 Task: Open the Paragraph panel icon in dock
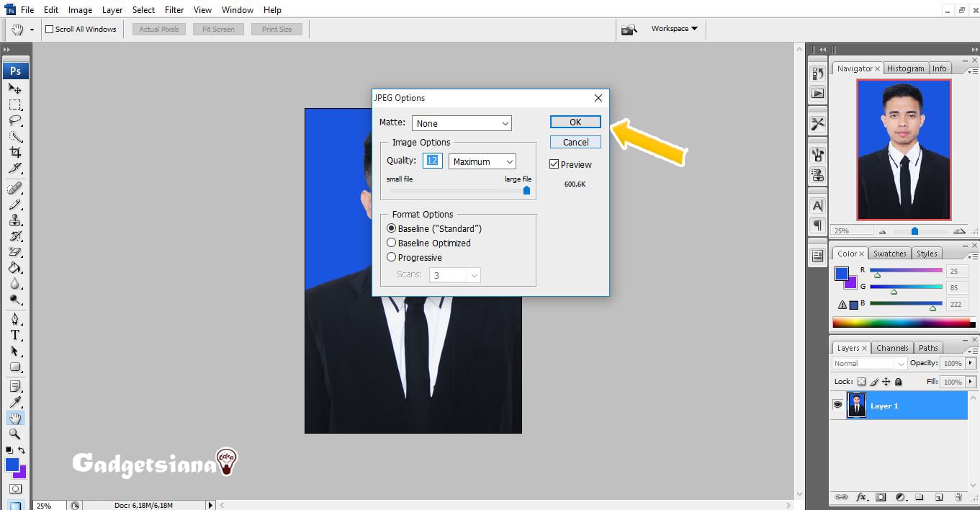coord(817,225)
